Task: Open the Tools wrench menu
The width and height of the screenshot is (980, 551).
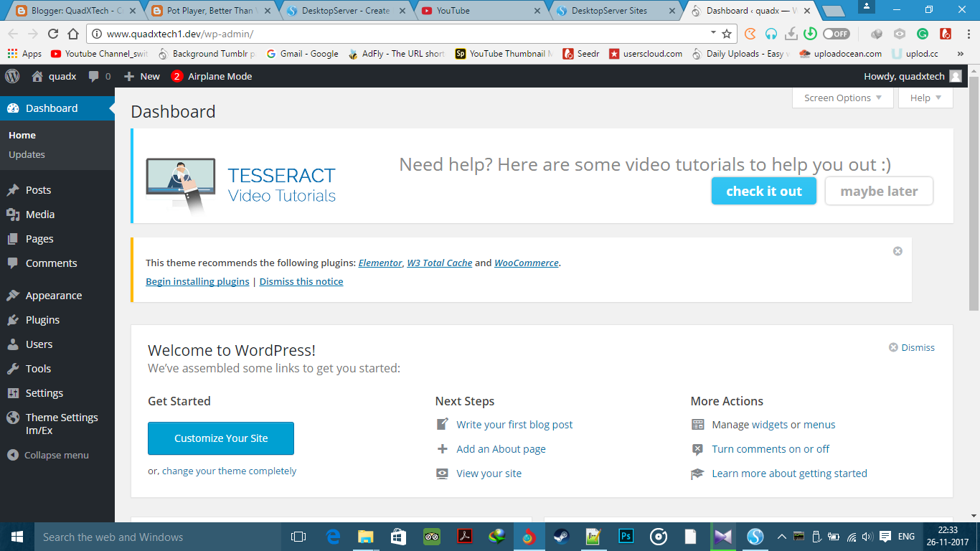Action: (x=57, y=369)
